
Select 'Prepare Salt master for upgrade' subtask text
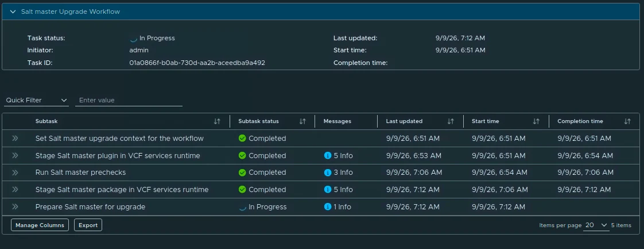click(90, 206)
